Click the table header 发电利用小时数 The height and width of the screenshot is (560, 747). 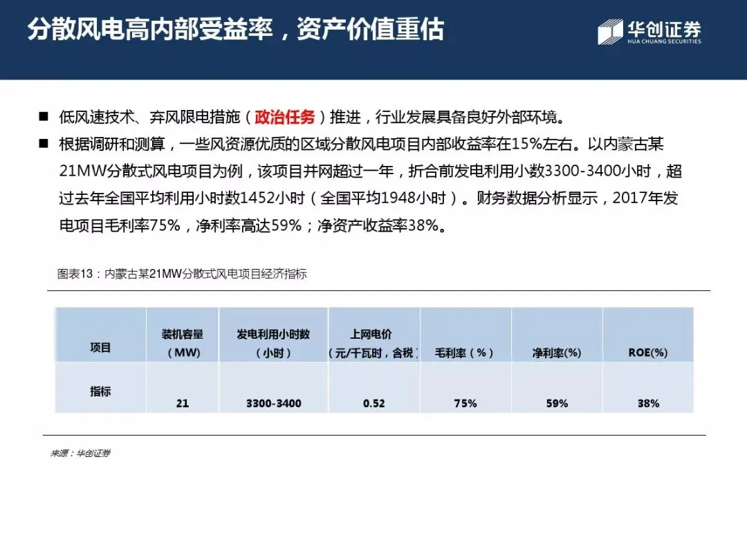[x=273, y=344]
